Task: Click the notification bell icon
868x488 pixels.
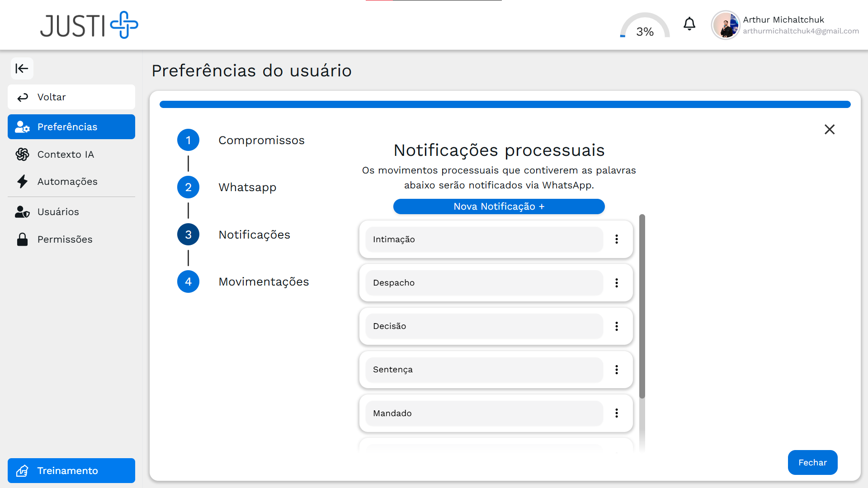Action: (x=689, y=24)
